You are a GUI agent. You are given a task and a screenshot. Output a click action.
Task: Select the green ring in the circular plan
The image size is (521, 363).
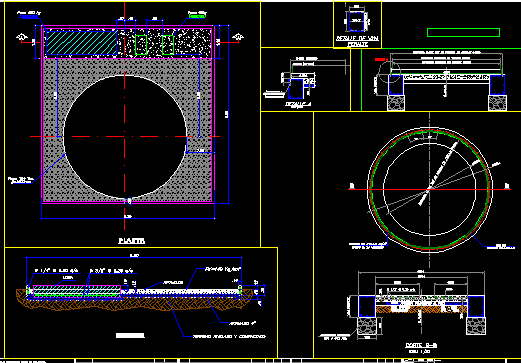[x=430, y=189]
